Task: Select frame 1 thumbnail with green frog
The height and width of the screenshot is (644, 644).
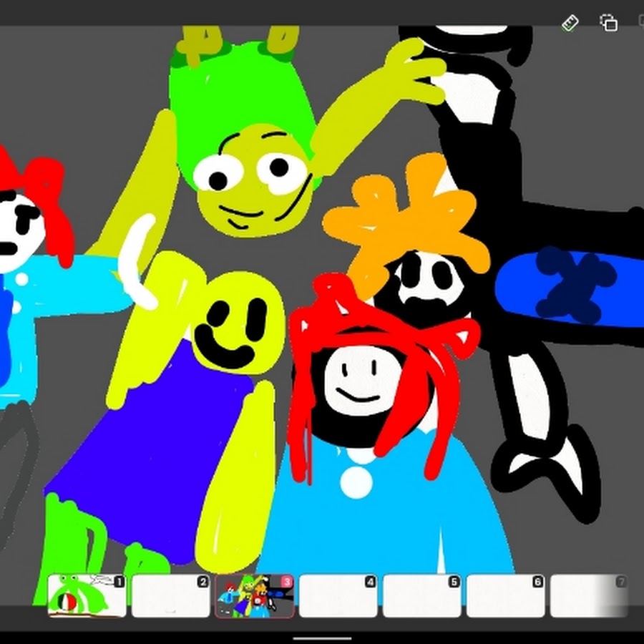Action: point(87,595)
